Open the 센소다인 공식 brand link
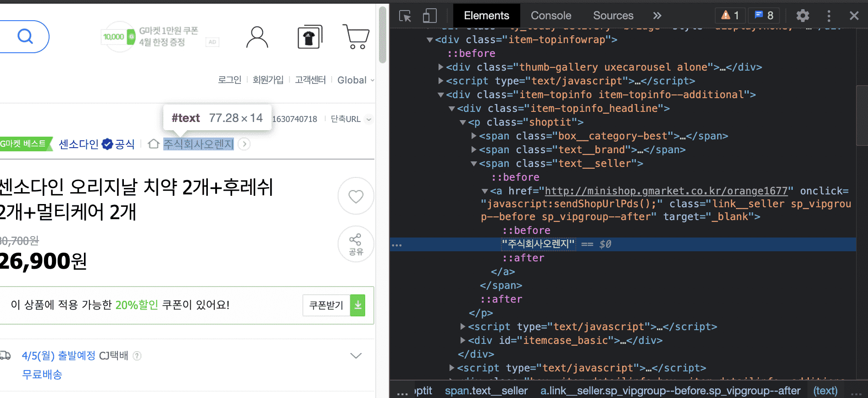 click(x=97, y=144)
